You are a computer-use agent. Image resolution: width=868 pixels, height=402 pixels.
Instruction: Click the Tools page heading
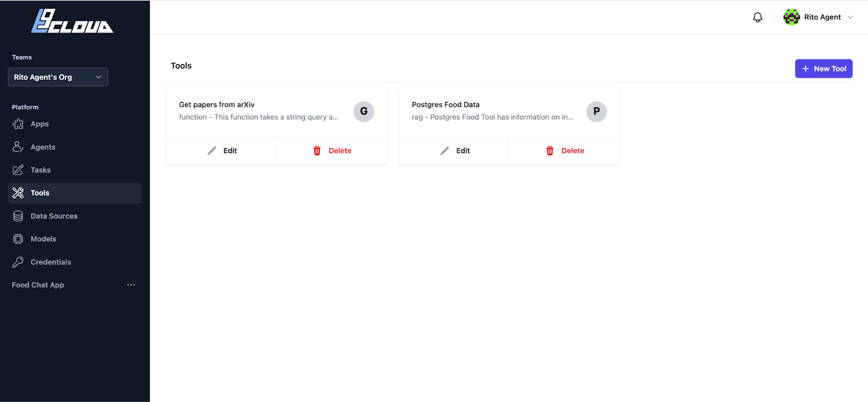[x=181, y=66]
